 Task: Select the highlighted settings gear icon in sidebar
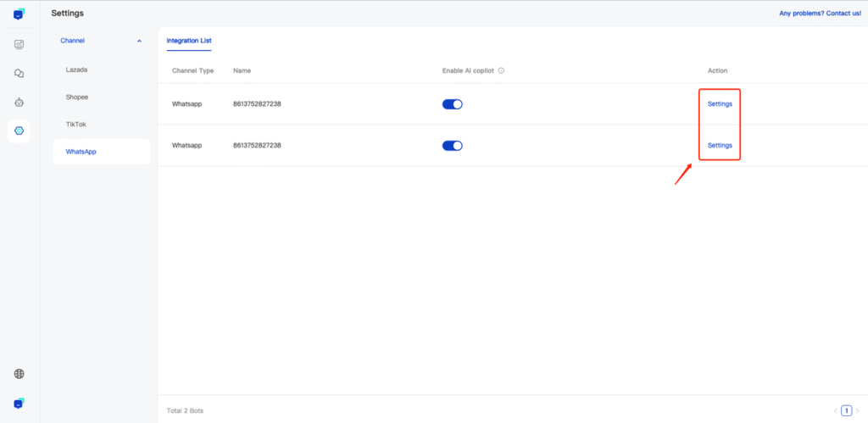[x=19, y=131]
